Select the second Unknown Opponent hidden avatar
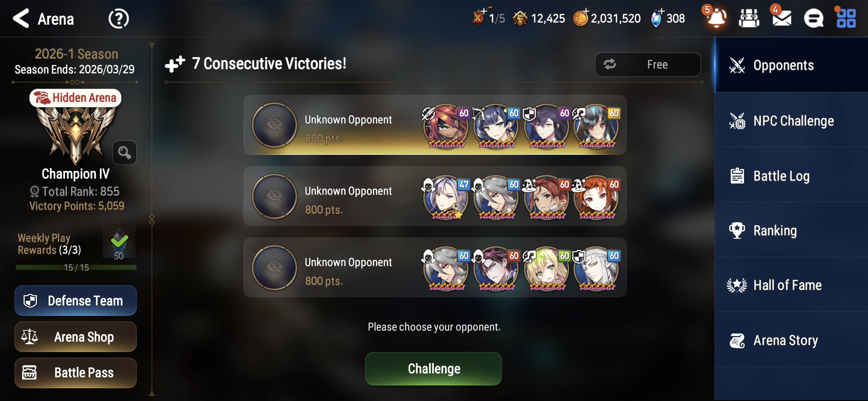 pyautogui.click(x=274, y=196)
